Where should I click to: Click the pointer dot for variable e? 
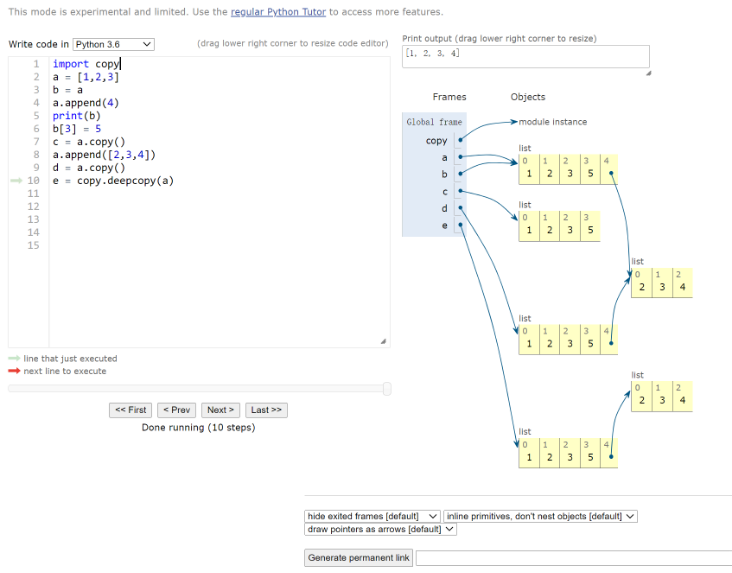coord(460,225)
